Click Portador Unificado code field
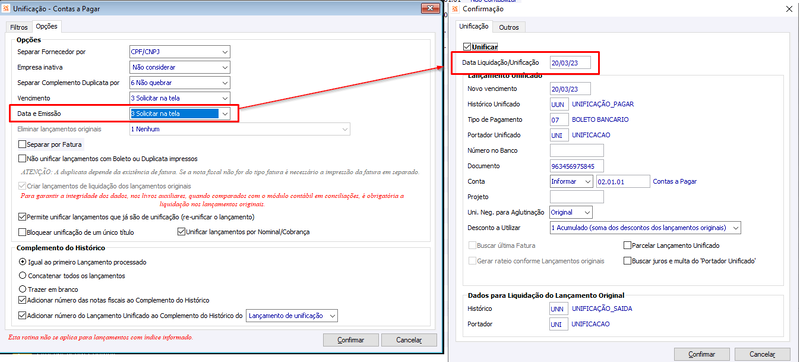The height and width of the screenshot is (362, 800). pyautogui.click(x=559, y=136)
